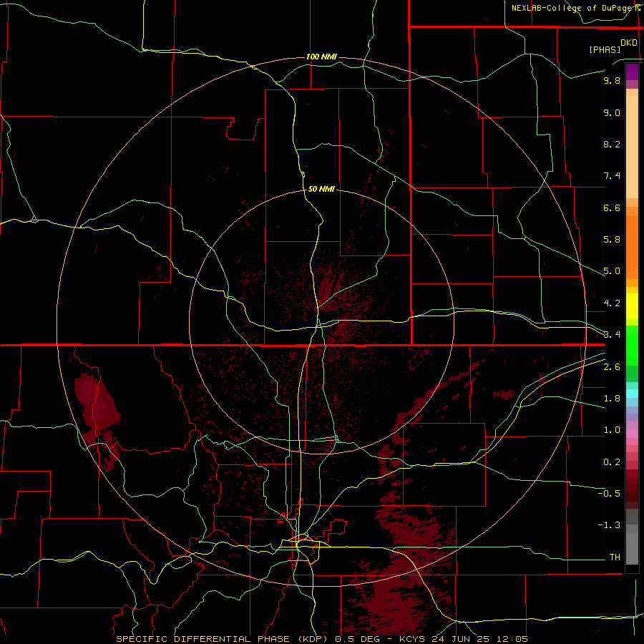644x644 pixels.
Task: Pick the pink segment of the color bar
Action: (x=632, y=434)
